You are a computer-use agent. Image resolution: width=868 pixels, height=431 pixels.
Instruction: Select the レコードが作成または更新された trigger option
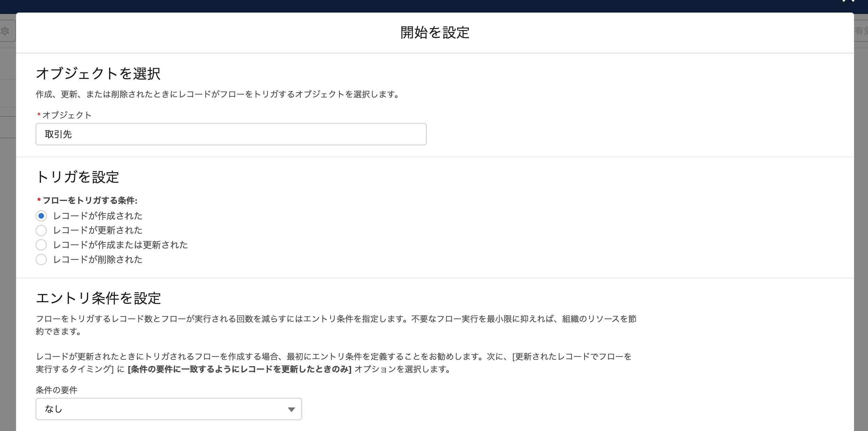tap(41, 245)
